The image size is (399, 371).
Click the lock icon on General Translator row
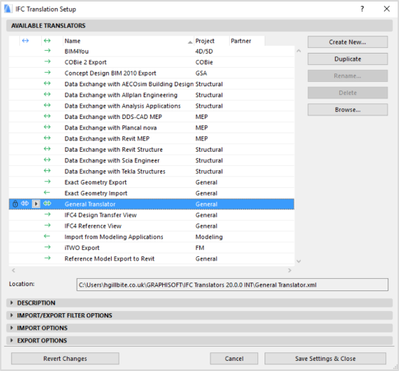(x=15, y=204)
